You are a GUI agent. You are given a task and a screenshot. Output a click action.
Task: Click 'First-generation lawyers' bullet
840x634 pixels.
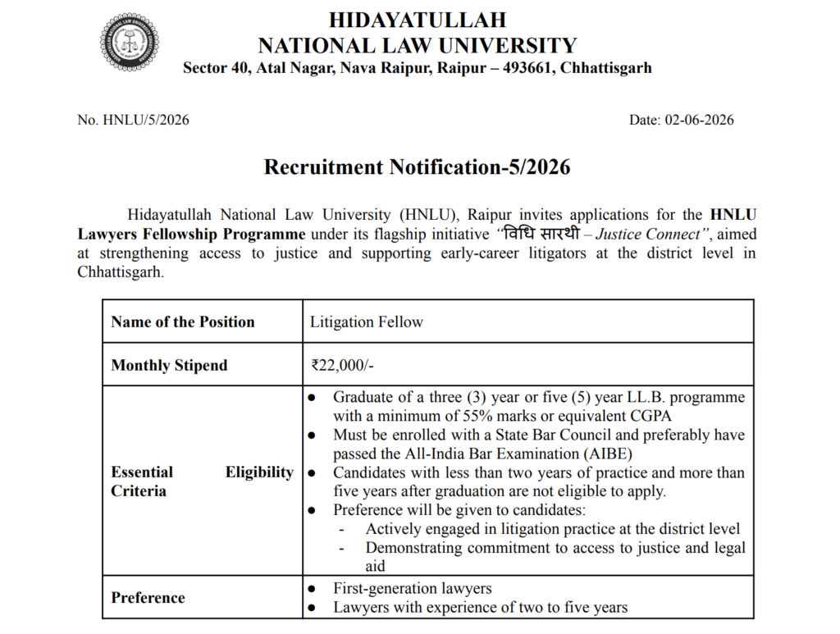(x=412, y=589)
